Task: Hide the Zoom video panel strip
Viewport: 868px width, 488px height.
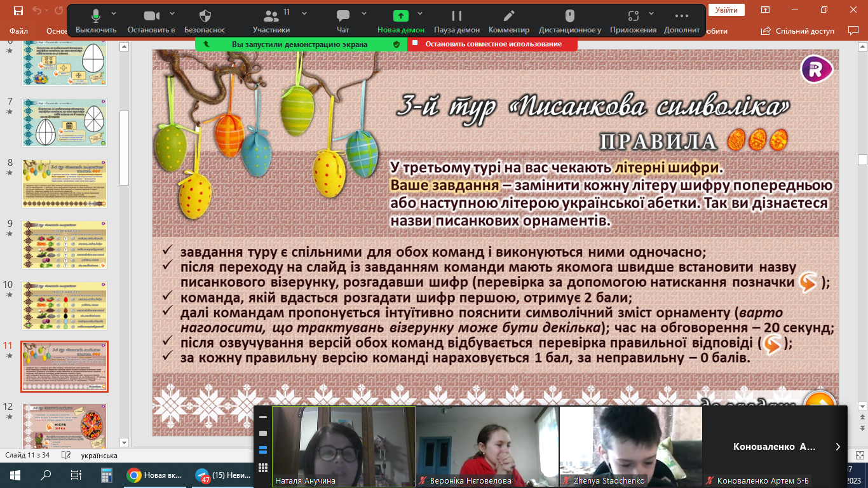Action: [263, 417]
